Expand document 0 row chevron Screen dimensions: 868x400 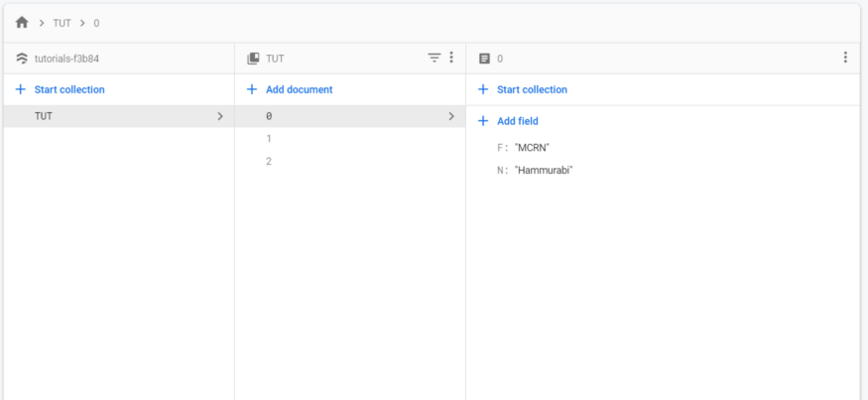[451, 116]
